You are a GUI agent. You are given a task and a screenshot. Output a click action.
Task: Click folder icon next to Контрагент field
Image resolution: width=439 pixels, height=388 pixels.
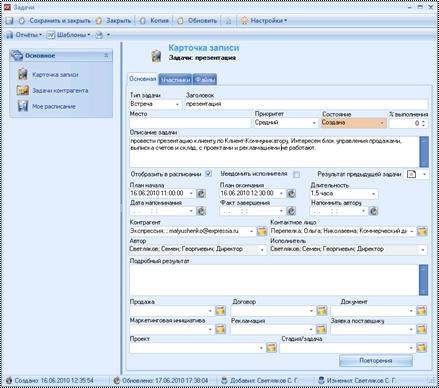click(262, 231)
